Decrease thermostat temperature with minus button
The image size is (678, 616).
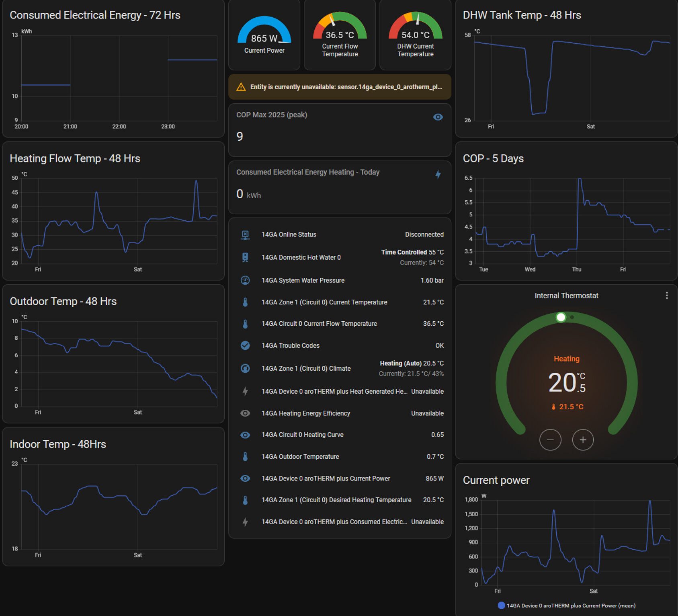pos(550,440)
